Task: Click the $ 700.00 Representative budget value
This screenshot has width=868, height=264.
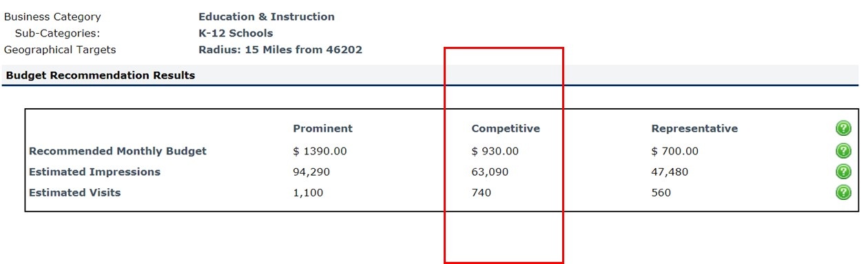Action: tap(674, 152)
